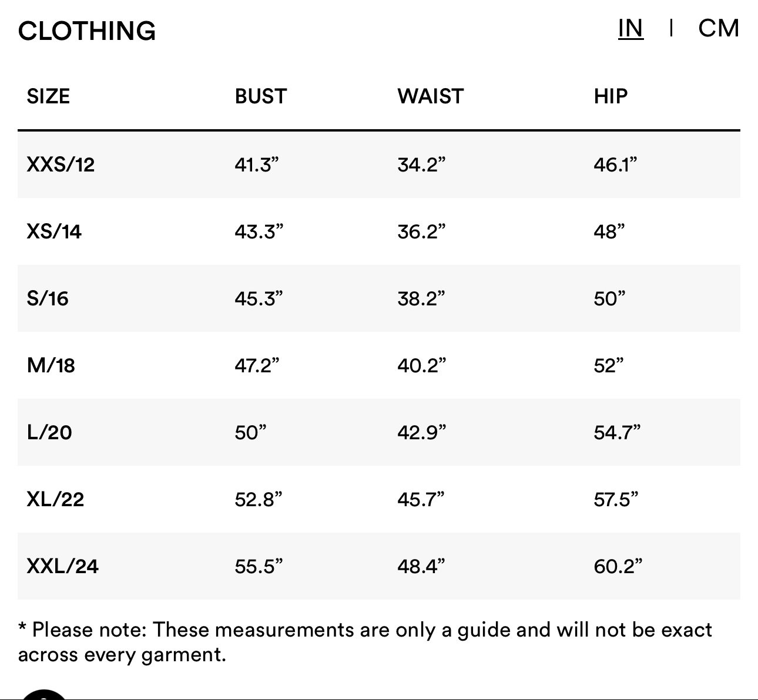Image resolution: width=758 pixels, height=700 pixels.
Task: Click the partially visible round icon at bottom
Action: coord(44,694)
